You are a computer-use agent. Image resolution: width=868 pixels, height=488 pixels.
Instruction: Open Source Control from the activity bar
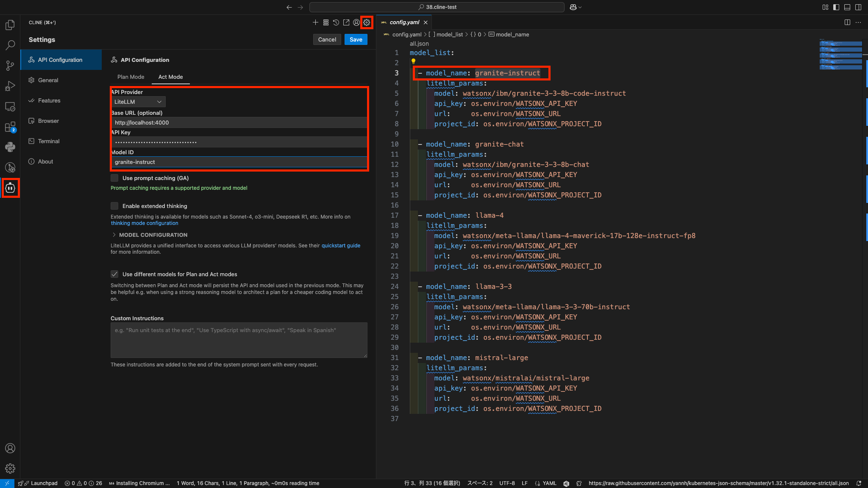pyautogui.click(x=10, y=66)
